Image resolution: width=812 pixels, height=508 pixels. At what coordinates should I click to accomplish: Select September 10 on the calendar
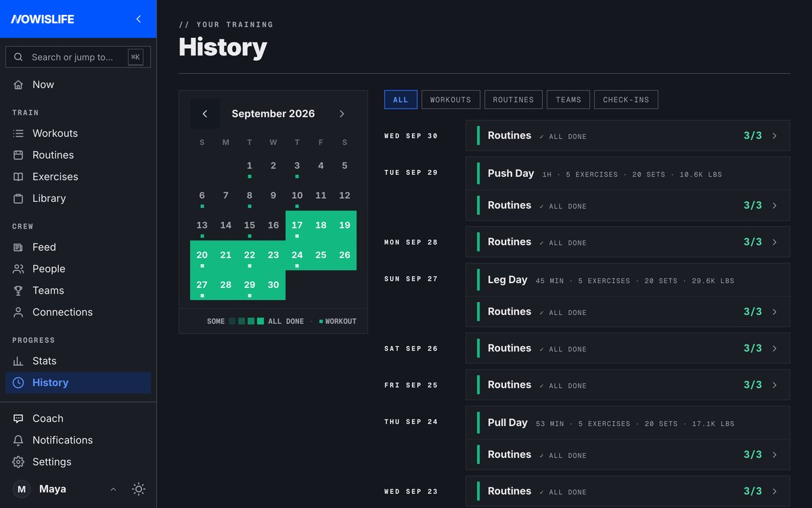(x=297, y=196)
